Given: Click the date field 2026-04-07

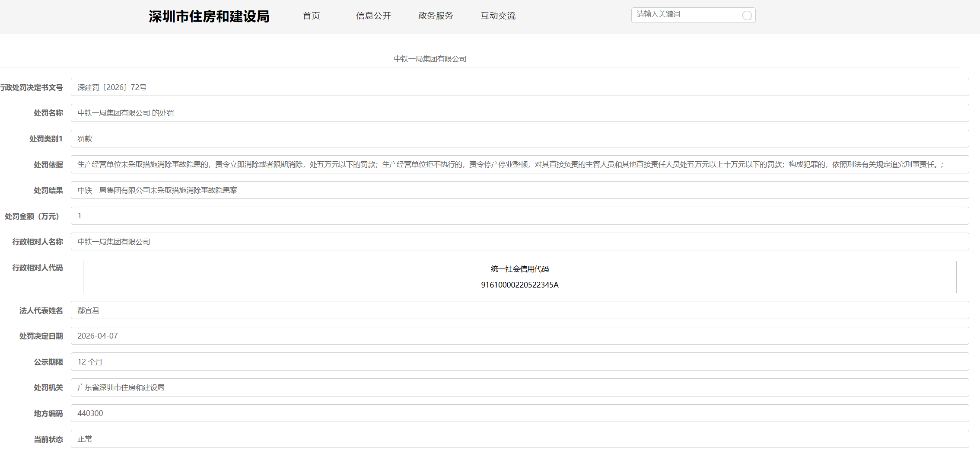Looking at the screenshot, I should point(519,336).
